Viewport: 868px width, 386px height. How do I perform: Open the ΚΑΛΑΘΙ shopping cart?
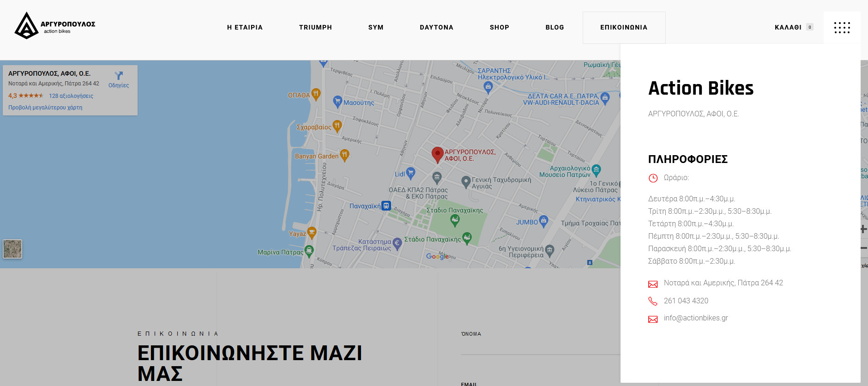click(794, 27)
